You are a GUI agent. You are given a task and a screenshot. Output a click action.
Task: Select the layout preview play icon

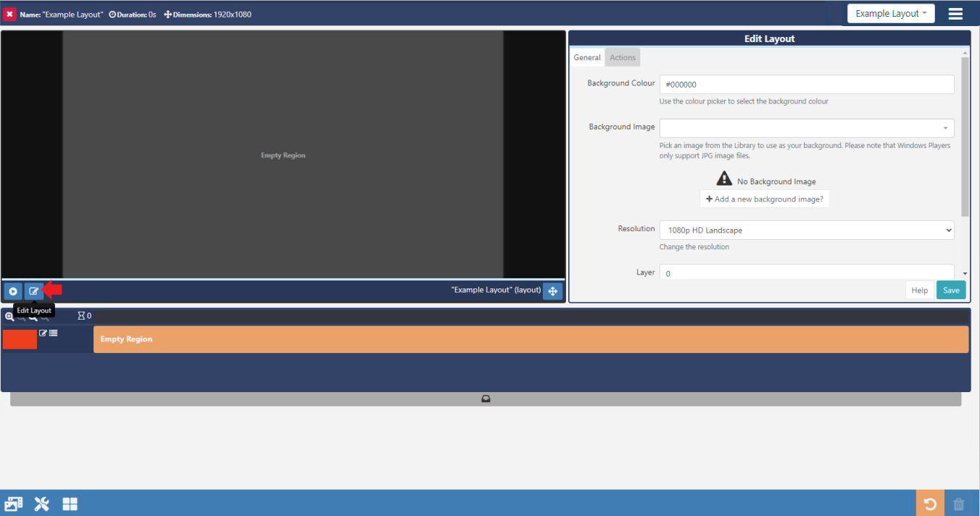pyautogui.click(x=13, y=291)
